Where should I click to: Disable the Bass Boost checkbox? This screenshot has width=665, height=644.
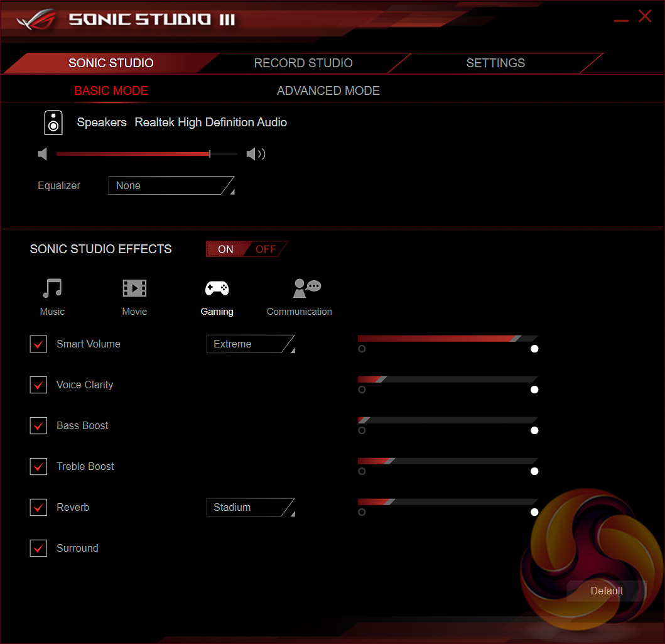(x=39, y=426)
